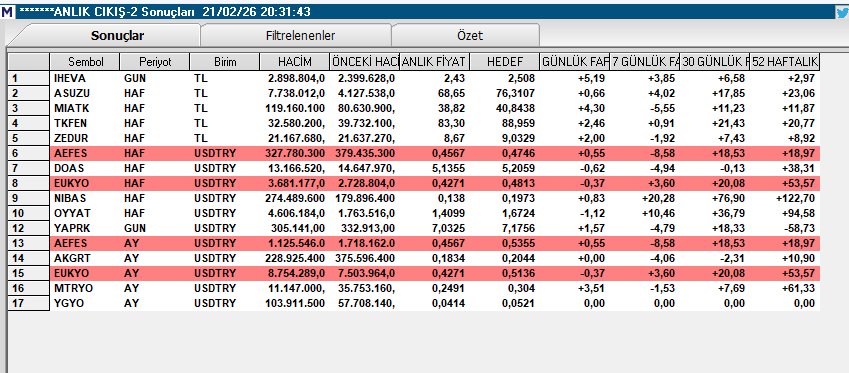The width and height of the screenshot is (849, 373).
Task: Sort by the 7 GÜNLÜK column header
Action: pos(644,62)
